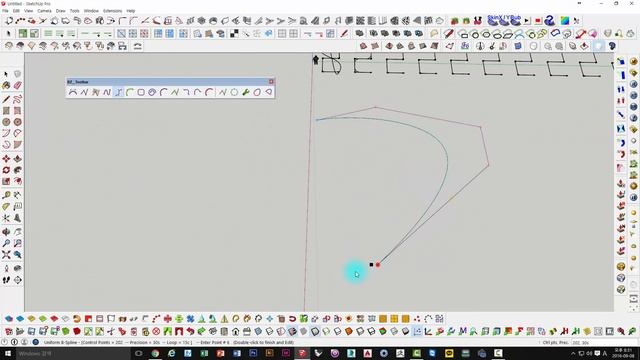Screen dimensions: 640x360
Task: Select the Offset tool
Action: pos(18,181)
